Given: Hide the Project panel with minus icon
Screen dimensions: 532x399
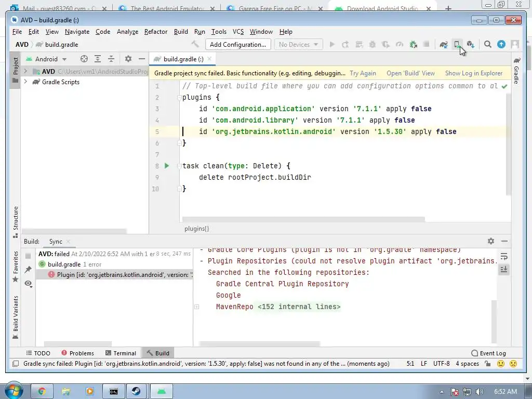Looking at the screenshot, I should pyautogui.click(x=142, y=59).
